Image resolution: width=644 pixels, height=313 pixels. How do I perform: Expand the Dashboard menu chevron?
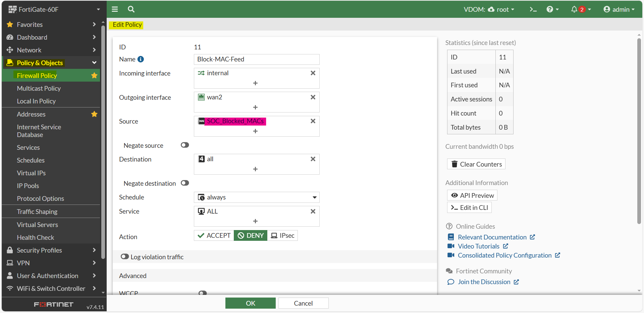click(x=94, y=37)
